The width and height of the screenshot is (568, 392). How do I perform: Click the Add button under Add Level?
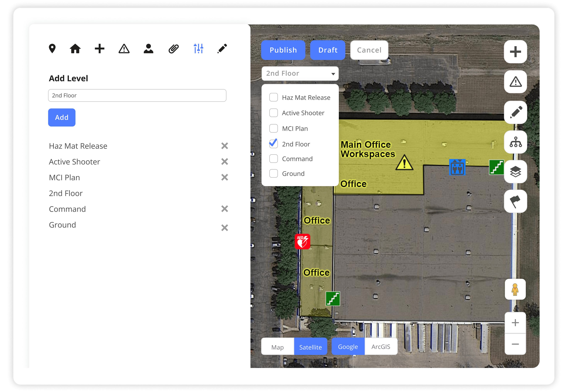pyautogui.click(x=62, y=117)
